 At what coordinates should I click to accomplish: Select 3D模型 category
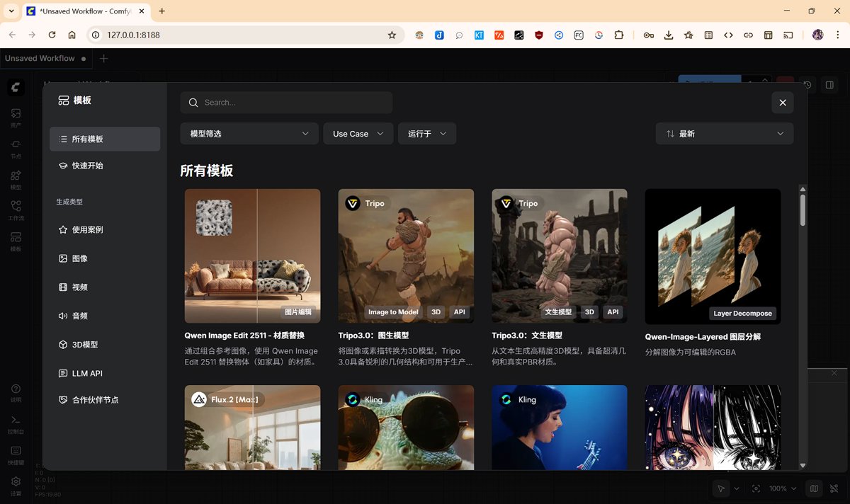105,345
